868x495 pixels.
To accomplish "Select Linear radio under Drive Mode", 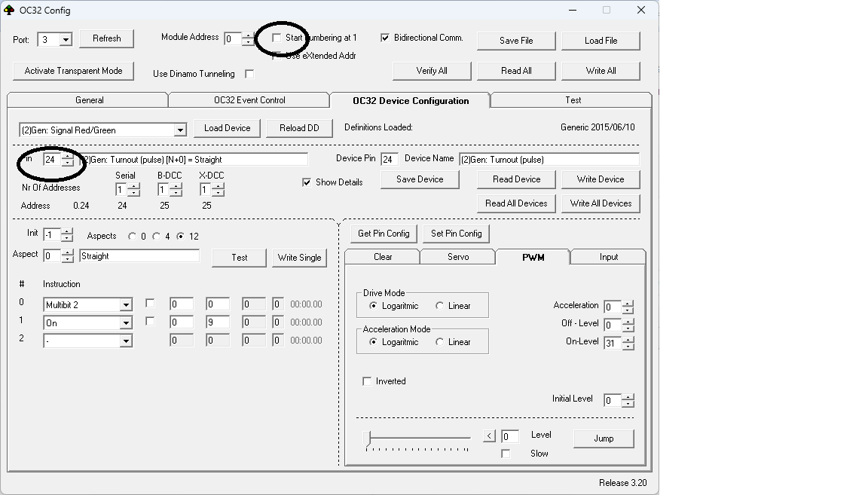I will [440, 306].
